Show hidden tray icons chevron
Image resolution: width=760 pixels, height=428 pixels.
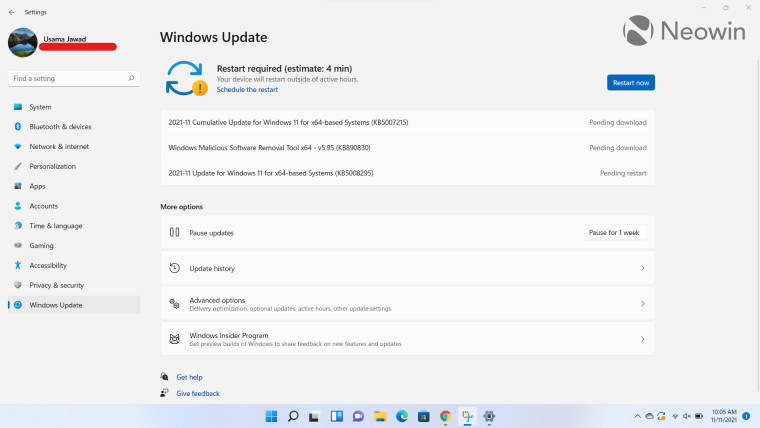click(637, 416)
